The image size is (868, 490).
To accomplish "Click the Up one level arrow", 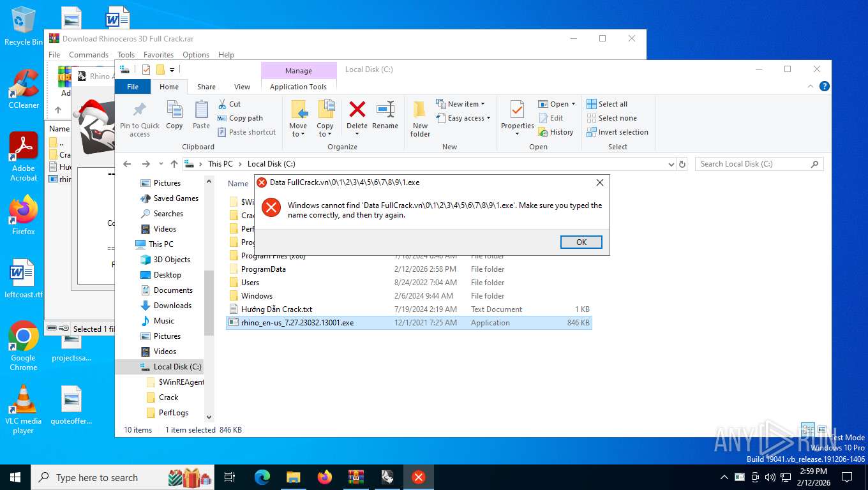I will click(x=174, y=164).
